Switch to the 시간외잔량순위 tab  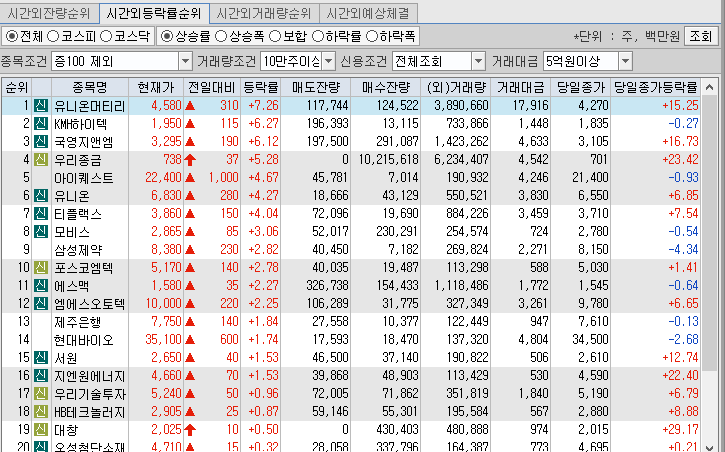49,13
